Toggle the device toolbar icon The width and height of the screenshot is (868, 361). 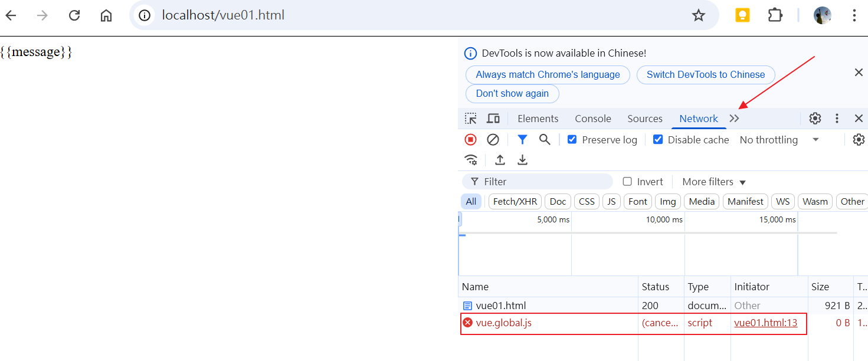tap(493, 119)
